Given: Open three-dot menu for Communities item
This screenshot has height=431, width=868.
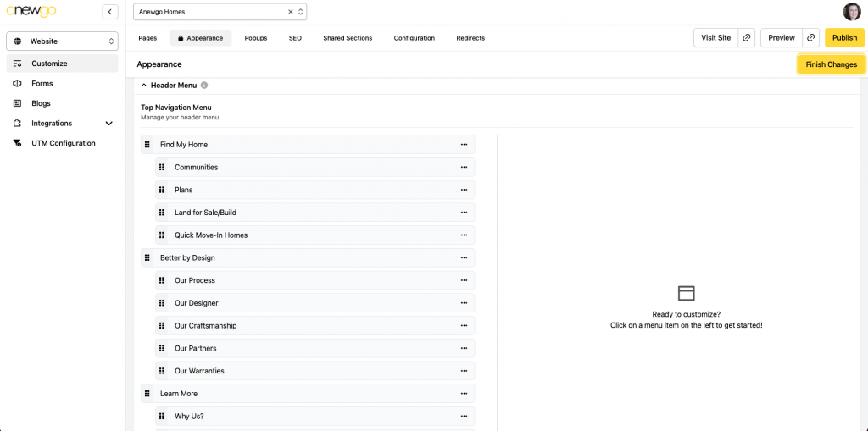Looking at the screenshot, I should pos(464,168).
